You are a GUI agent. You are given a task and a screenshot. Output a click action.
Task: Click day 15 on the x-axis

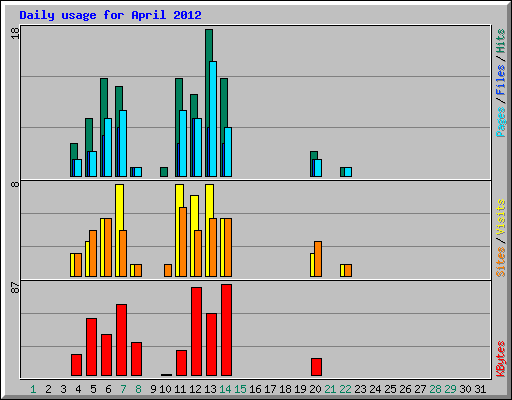coord(240,389)
